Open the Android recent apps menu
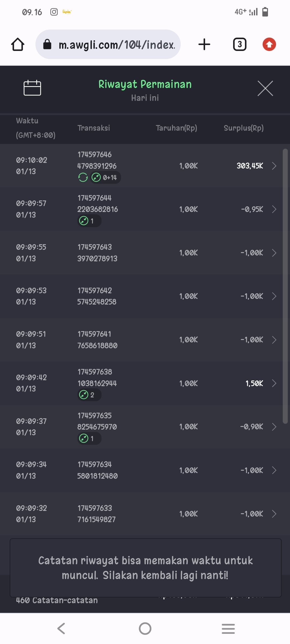The width and height of the screenshot is (290, 644). coord(228,628)
